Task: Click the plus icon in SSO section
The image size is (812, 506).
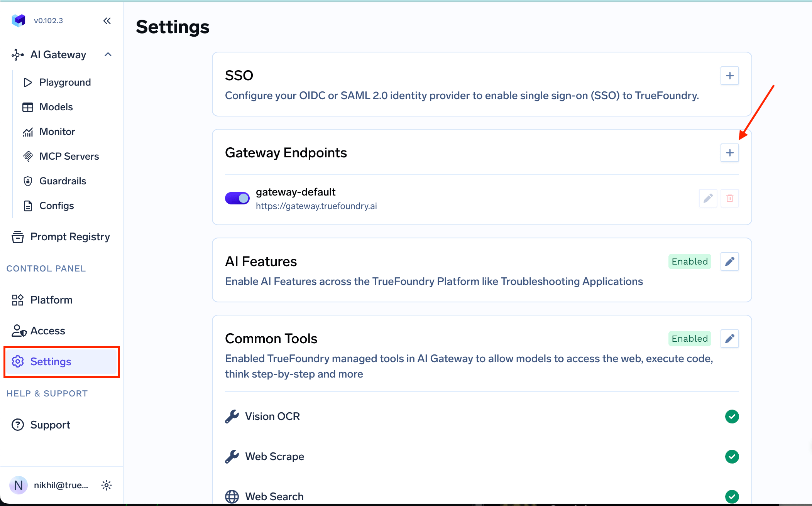Action: pos(729,76)
